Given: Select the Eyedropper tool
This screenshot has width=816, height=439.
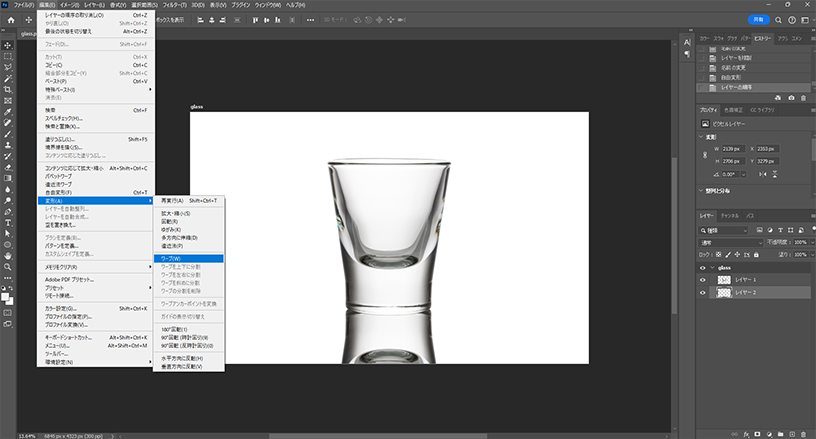Looking at the screenshot, I should [x=8, y=111].
